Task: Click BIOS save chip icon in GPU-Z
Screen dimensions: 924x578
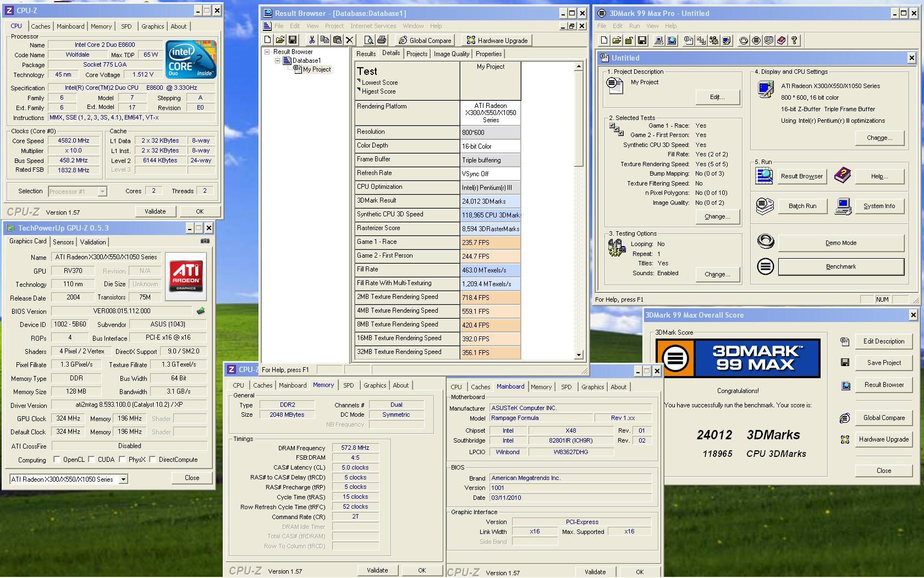Action: pyautogui.click(x=201, y=311)
